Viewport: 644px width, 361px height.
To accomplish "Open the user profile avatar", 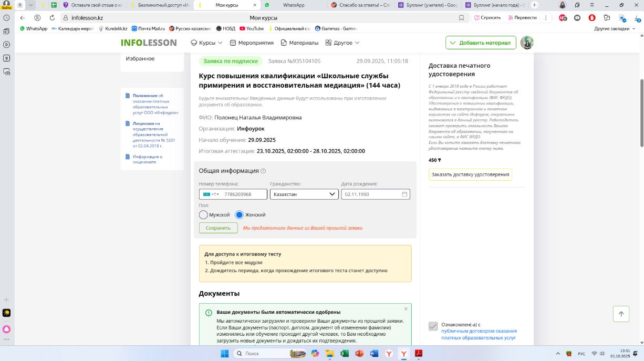I will (x=527, y=43).
